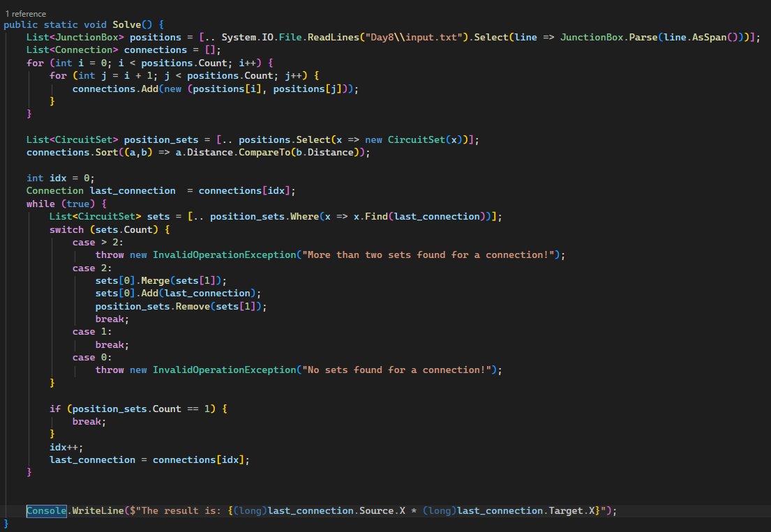Viewport: 771px width, 532px height.
Task: Click the "Connection" type before last_connection
Action: click(55, 190)
